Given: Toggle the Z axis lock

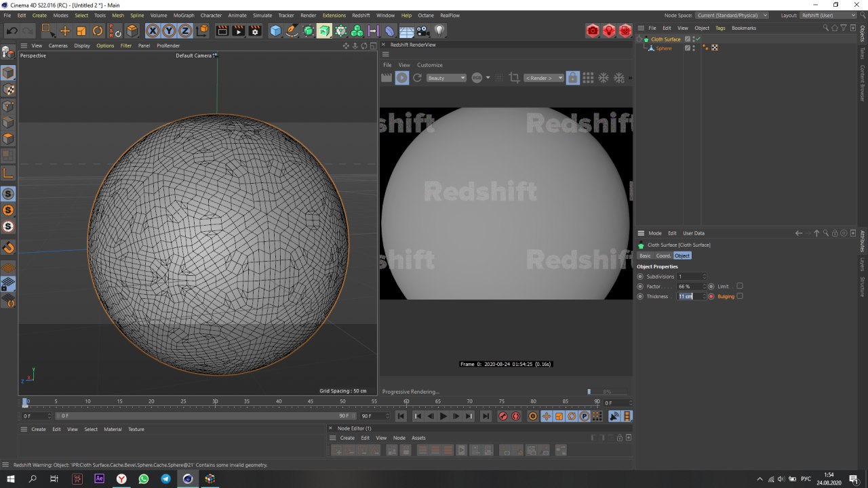Looking at the screenshot, I should 185,30.
